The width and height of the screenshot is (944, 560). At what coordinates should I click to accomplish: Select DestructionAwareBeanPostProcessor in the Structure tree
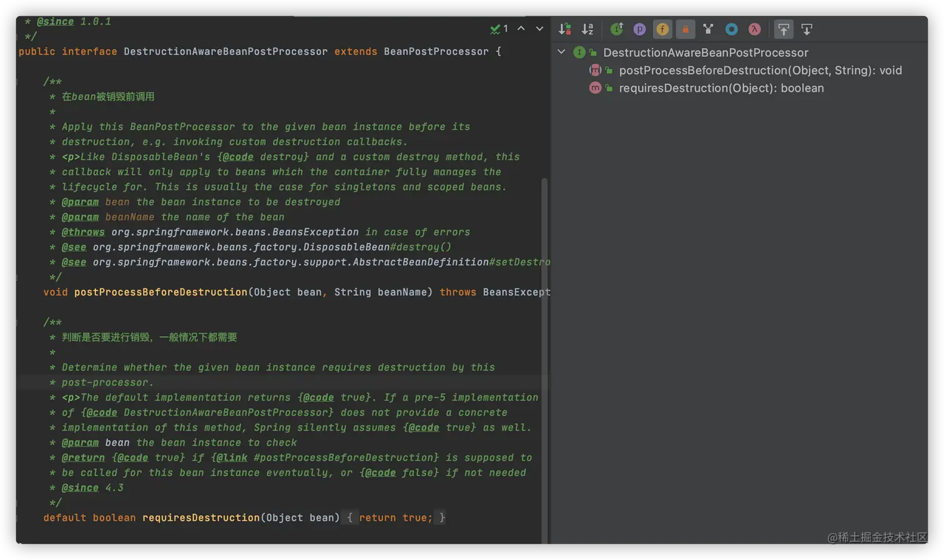[706, 53]
